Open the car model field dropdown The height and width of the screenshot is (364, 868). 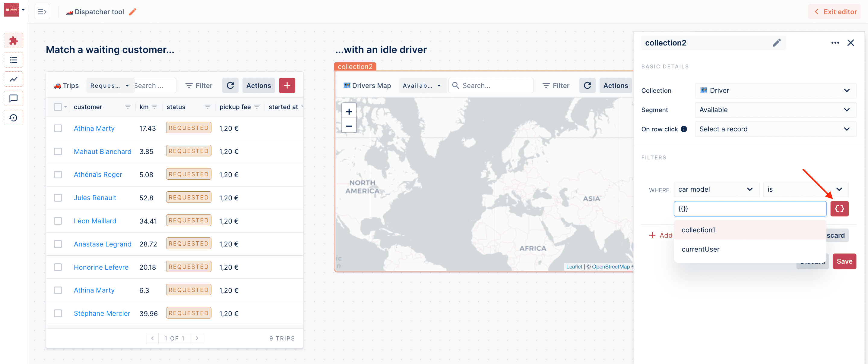(x=716, y=189)
